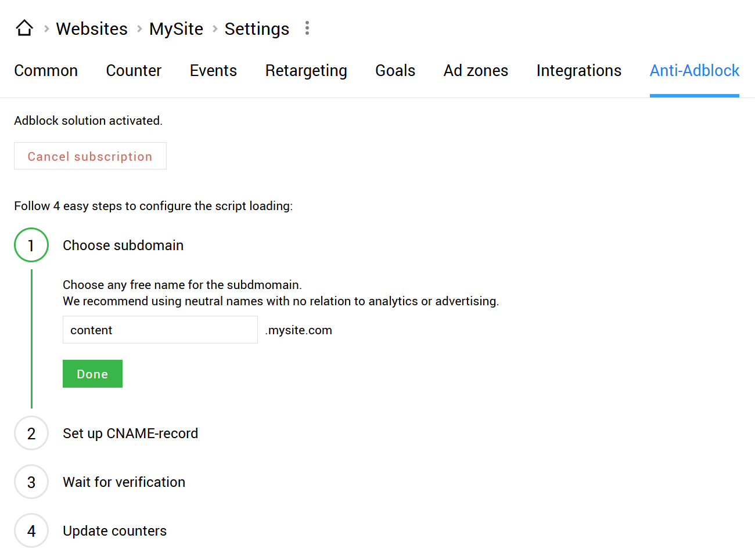Click the chevron after the home icon
The width and height of the screenshot is (755, 560).
point(45,29)
